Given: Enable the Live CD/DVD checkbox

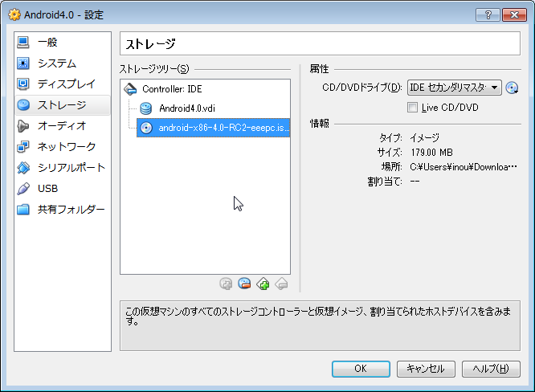Looking at the screenshot, I should [412, 108].
